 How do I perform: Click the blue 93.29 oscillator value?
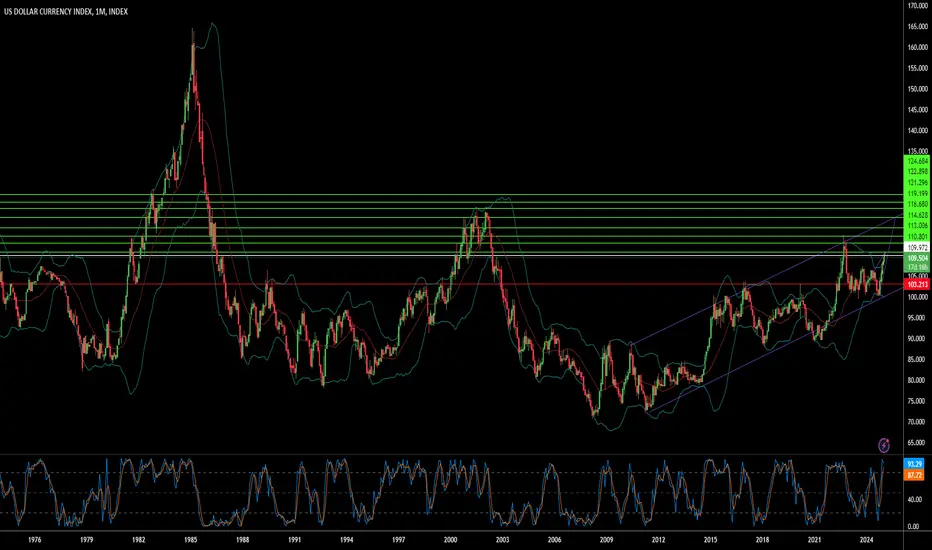(x=914, y=464)
